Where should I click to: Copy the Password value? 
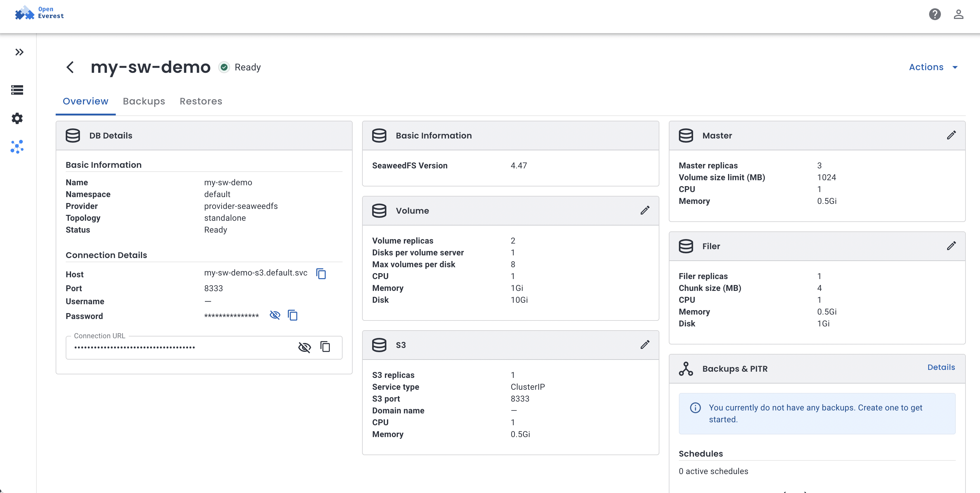coord(293,315)
